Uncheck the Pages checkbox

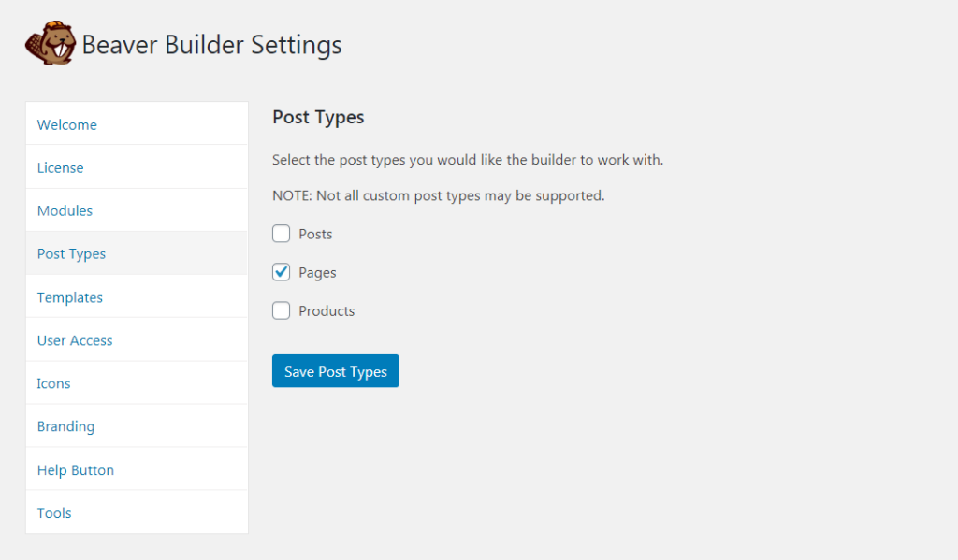coord(281,272)
